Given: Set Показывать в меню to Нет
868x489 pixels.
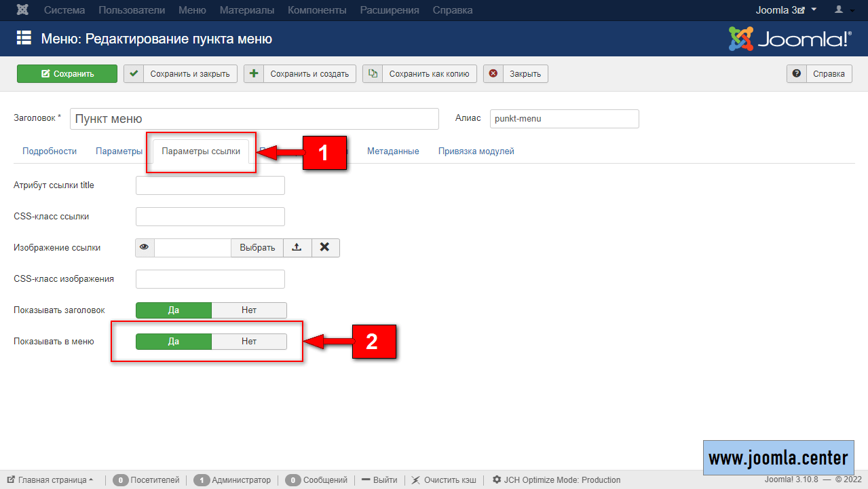Looking at the screenshot, I should pos(249,342).
